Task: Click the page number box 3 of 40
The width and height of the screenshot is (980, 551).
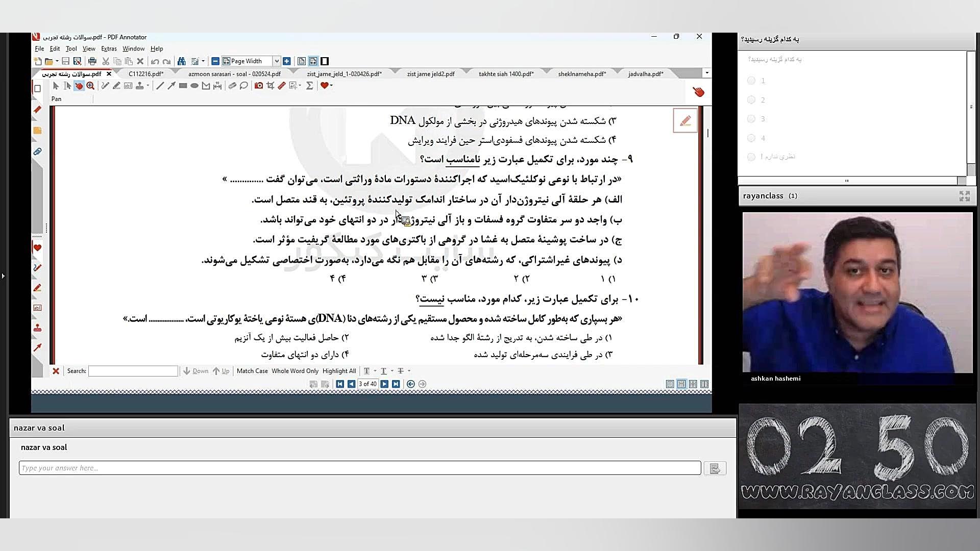Action: [x=367, y=384]
